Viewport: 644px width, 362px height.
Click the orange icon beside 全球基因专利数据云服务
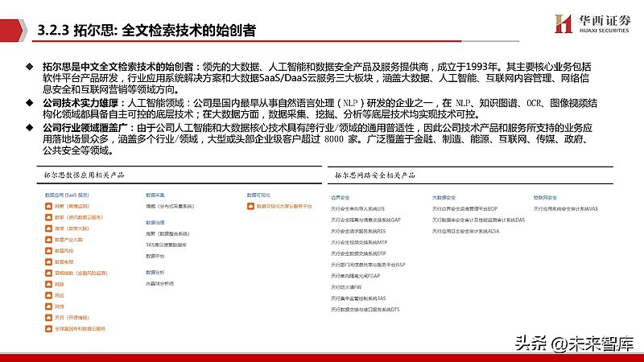[x=48, y=330]
